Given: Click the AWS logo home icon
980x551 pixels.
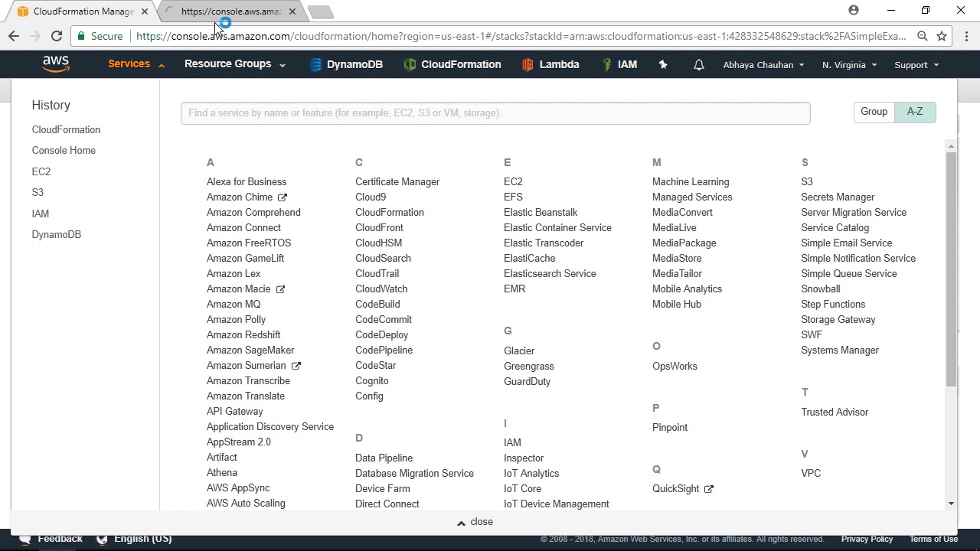Looking at the screenshot, I should tap(56, 64).
